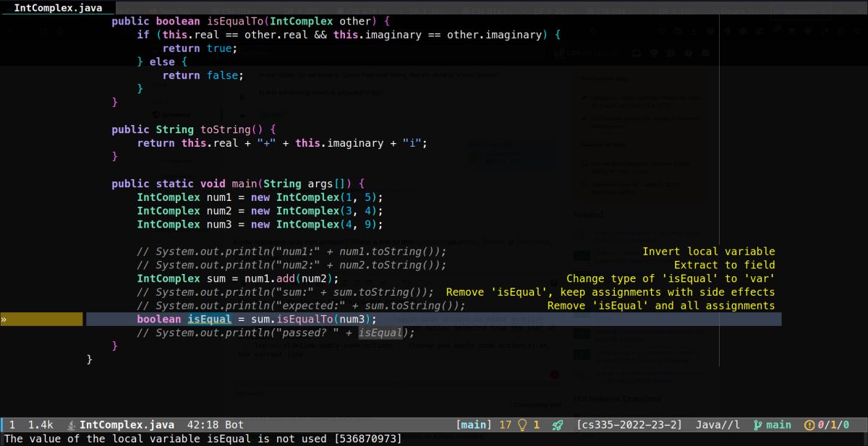Click the git branch icon beside main
Viewport: 868px width, 446px height.
pyautogui.click(x=758, y=425)
